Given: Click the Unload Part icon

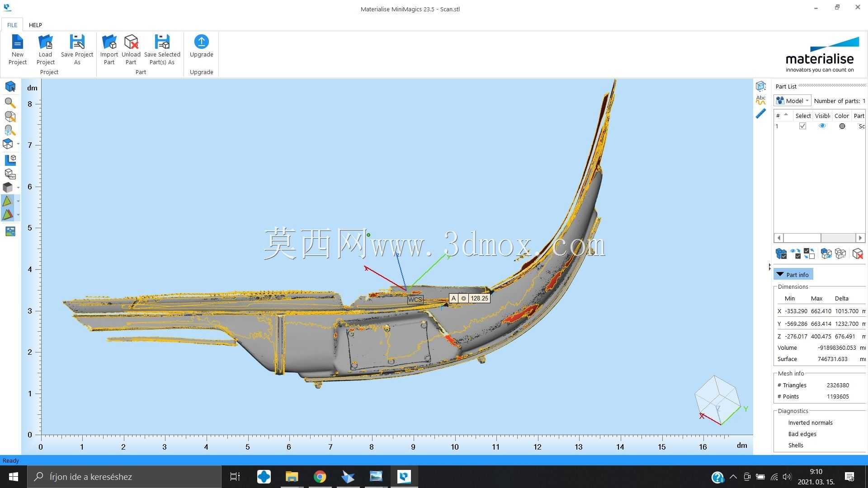Looking at the screenshot, I should pyautogui.click(x=131, y=42).
